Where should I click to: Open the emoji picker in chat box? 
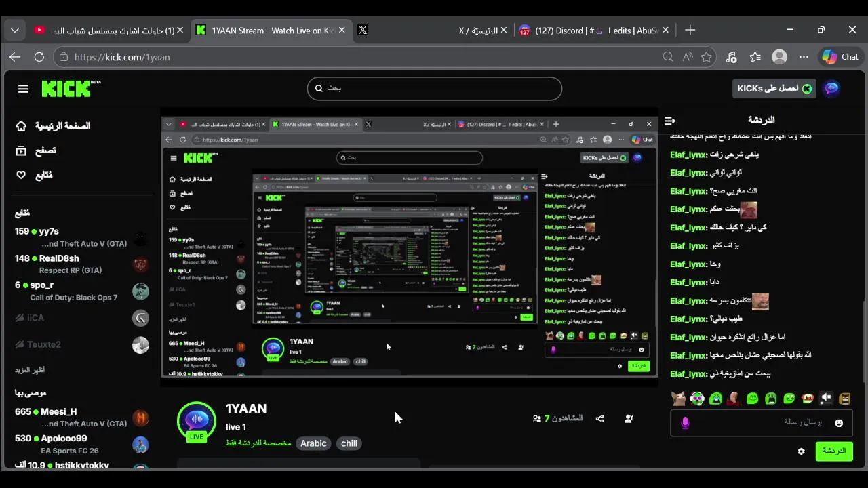pyautogui.click(x=839, y=423)
